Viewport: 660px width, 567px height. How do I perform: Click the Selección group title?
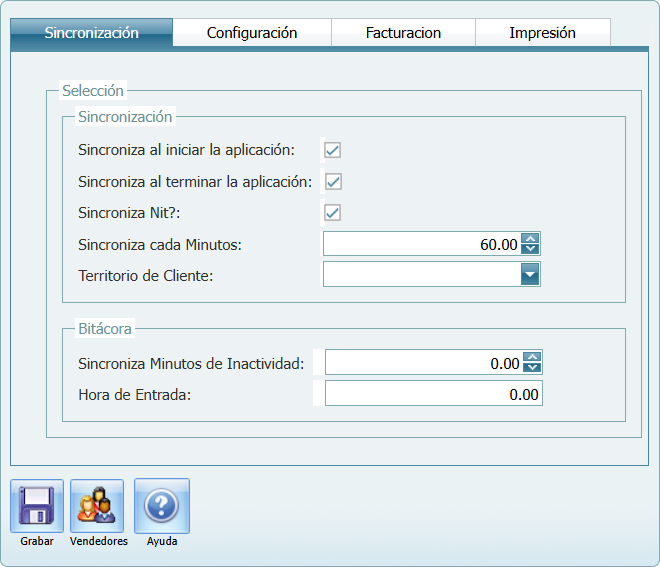pos(93,91)
